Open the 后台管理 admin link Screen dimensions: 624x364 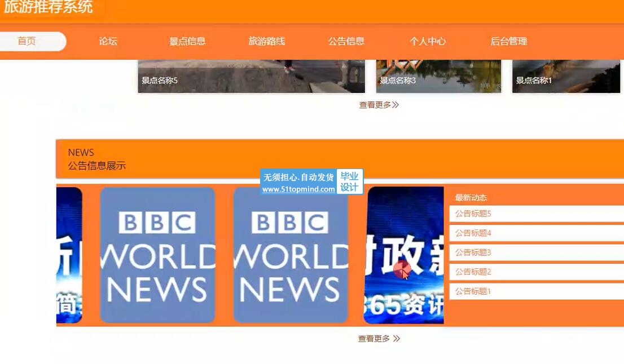tap(508, 41)
